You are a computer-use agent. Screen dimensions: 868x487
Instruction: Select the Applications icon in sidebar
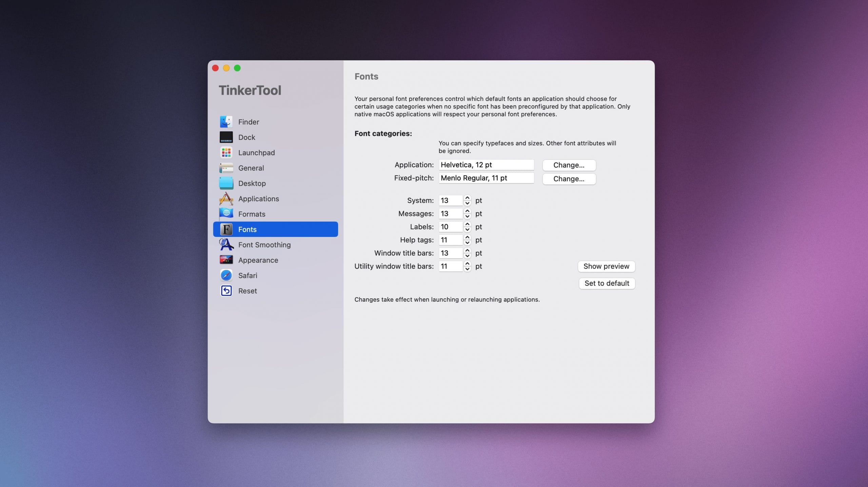click(x=226, y=199)
